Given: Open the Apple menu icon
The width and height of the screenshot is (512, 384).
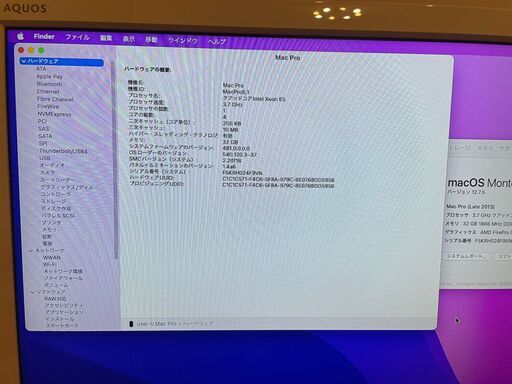Looking at the screenshot, I should [21, 36].
